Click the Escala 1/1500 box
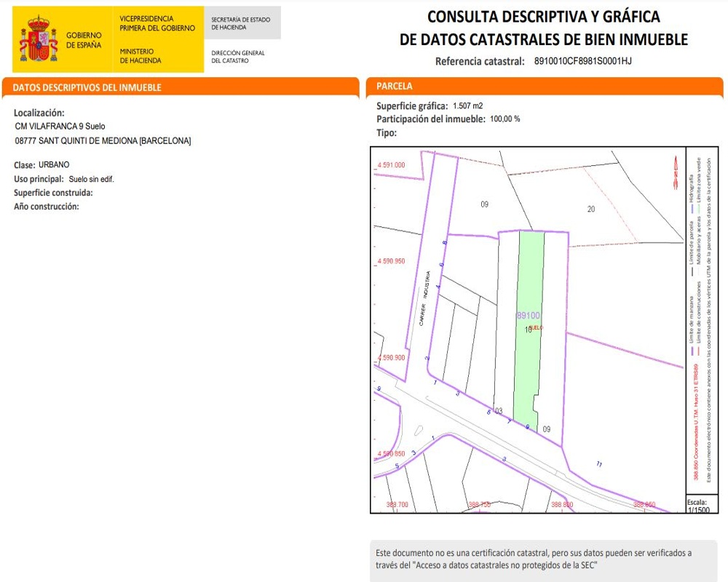Screen dimensions: 728x582 click(697, 506)
